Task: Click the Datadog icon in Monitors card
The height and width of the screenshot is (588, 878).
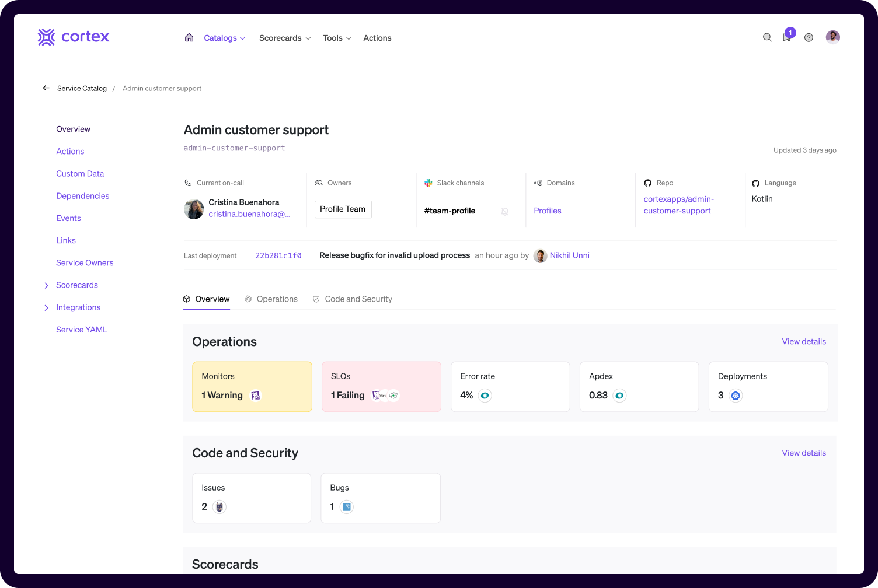Action: pos(255,395)
